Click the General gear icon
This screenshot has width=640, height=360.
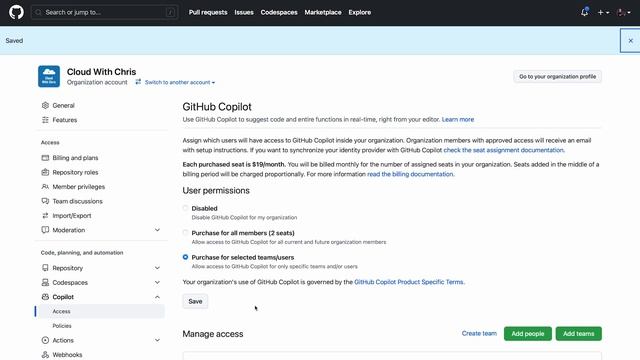(x=45, y=105)
